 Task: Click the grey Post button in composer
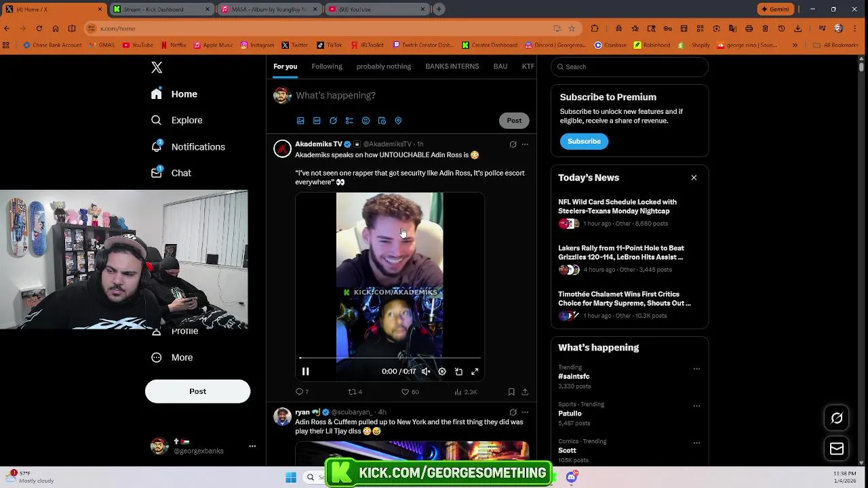[514, 121]
